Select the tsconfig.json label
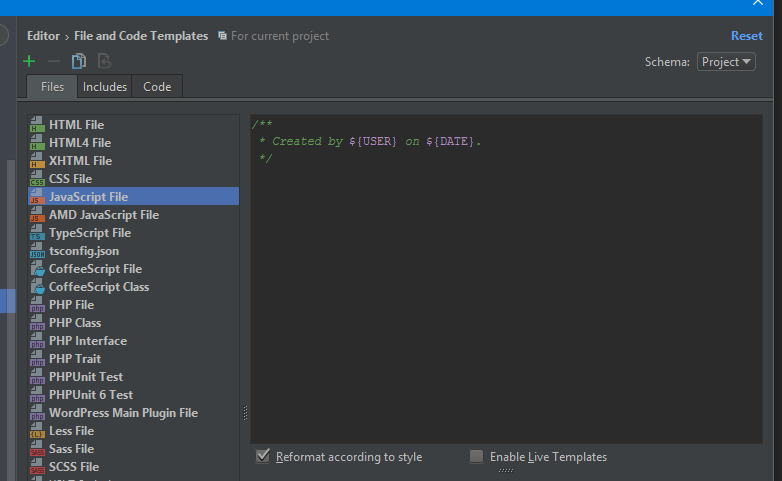 84,250
